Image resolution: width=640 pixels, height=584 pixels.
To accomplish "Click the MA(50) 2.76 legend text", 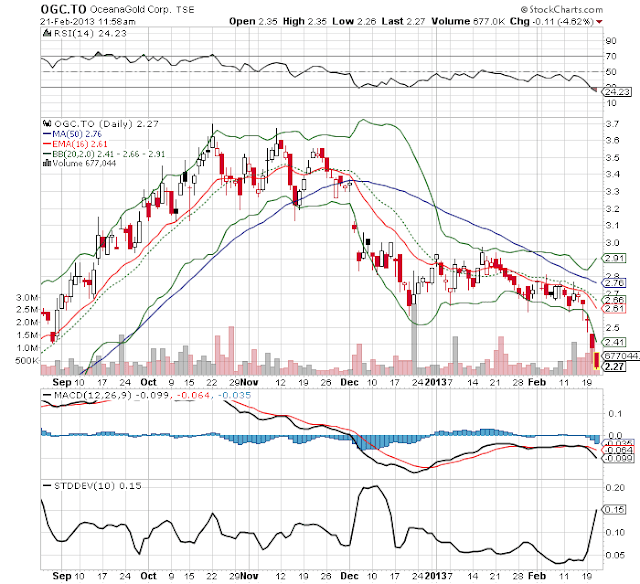I will point(77,134).
